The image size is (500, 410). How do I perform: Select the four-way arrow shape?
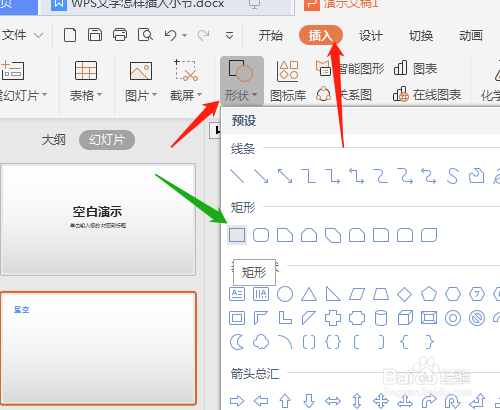tap(381, 401)
